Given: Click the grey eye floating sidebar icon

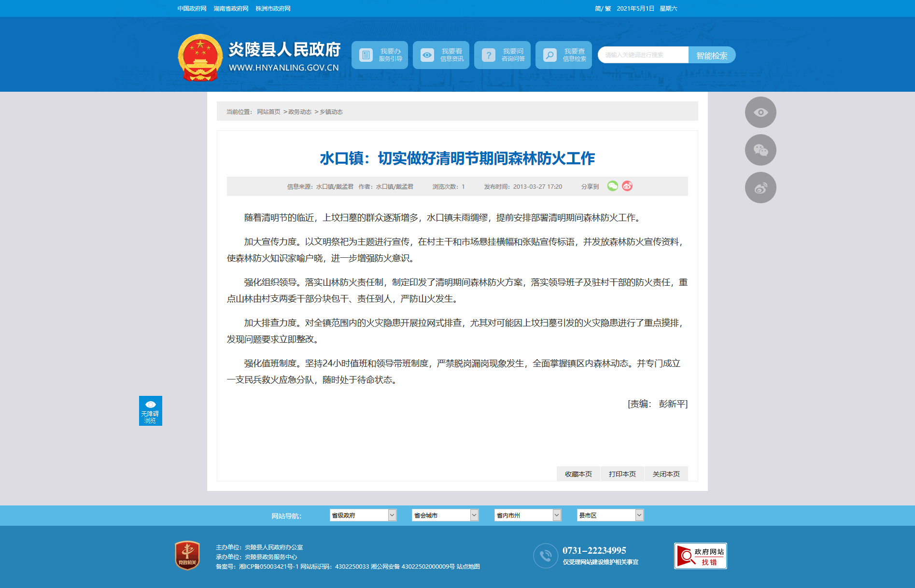Looking at the screenshot, I should [760, 112].
